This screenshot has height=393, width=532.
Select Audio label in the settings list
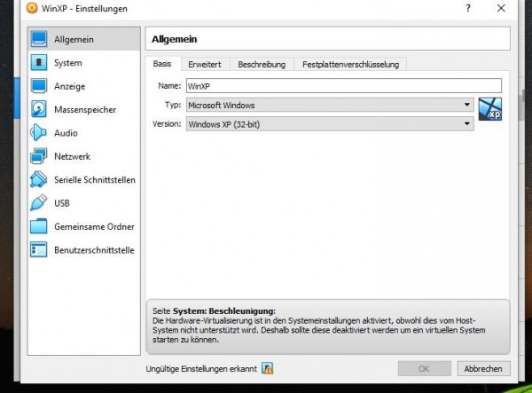tap(66, 133)
